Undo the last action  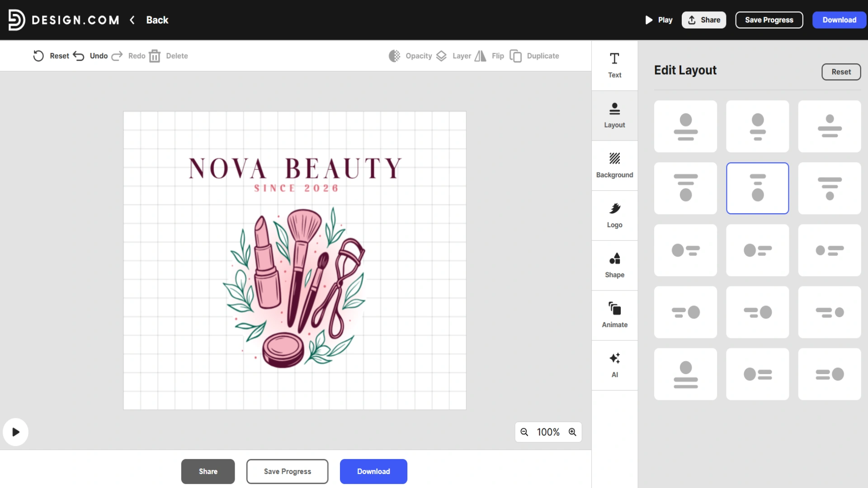[90, 56]
